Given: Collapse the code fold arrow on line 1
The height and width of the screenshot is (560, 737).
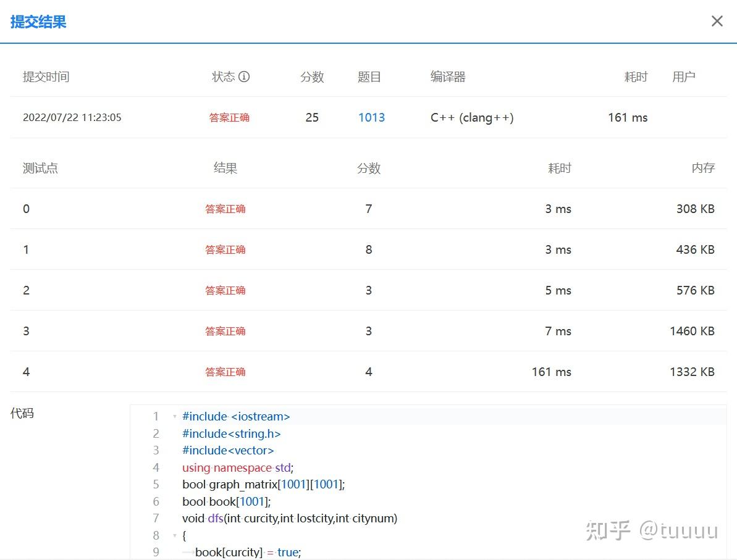Looking at the screenshot, I should tap(175, 417).
